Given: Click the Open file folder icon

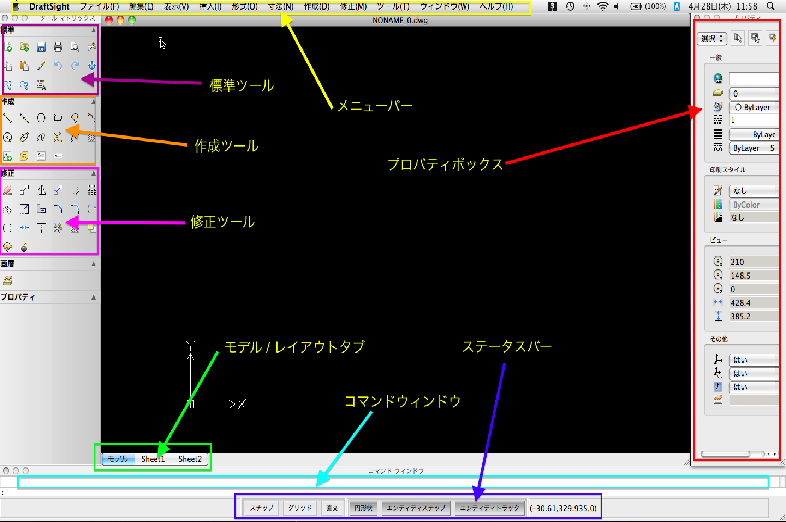Looking at the screenshot, I should pos(24,47).
